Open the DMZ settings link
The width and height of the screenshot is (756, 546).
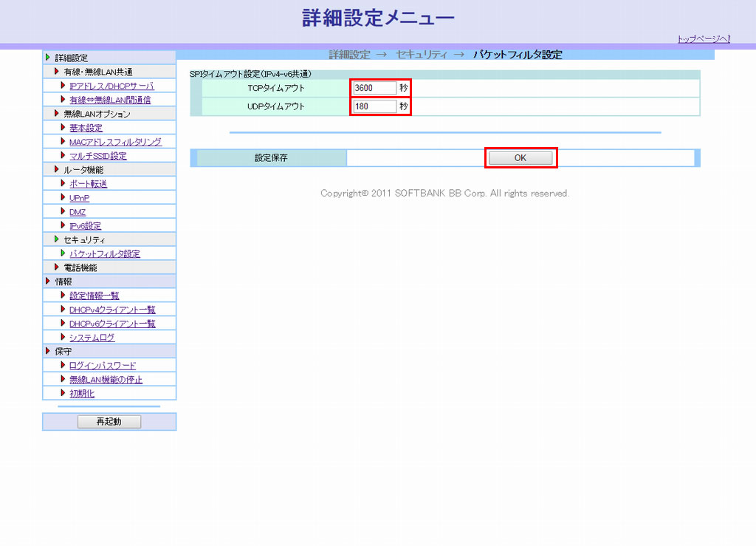point(78,212)
